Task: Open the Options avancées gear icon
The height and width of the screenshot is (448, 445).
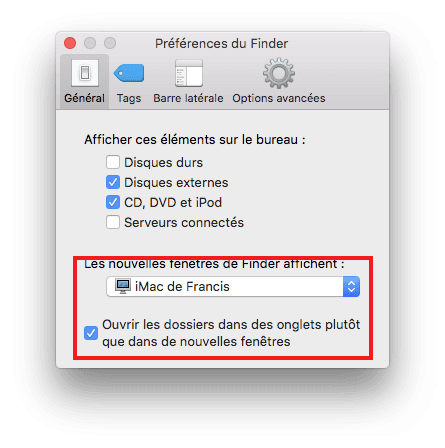Action: [279, 73]
